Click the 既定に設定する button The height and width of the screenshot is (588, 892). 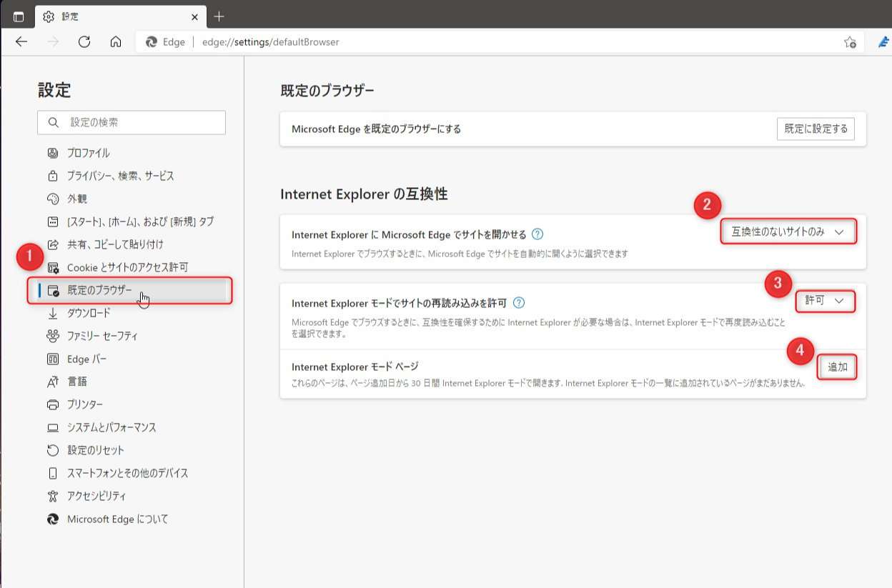[816, 129]
